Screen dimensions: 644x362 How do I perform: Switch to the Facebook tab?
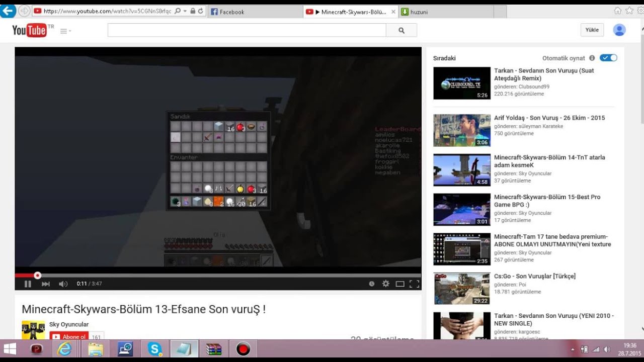tap(255, 12)
